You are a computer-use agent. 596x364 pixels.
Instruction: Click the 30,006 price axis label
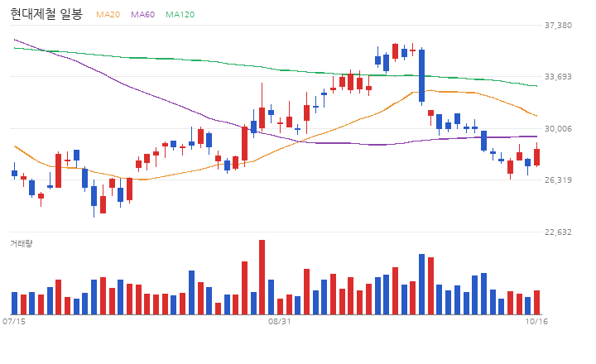[x=558, y=129]
